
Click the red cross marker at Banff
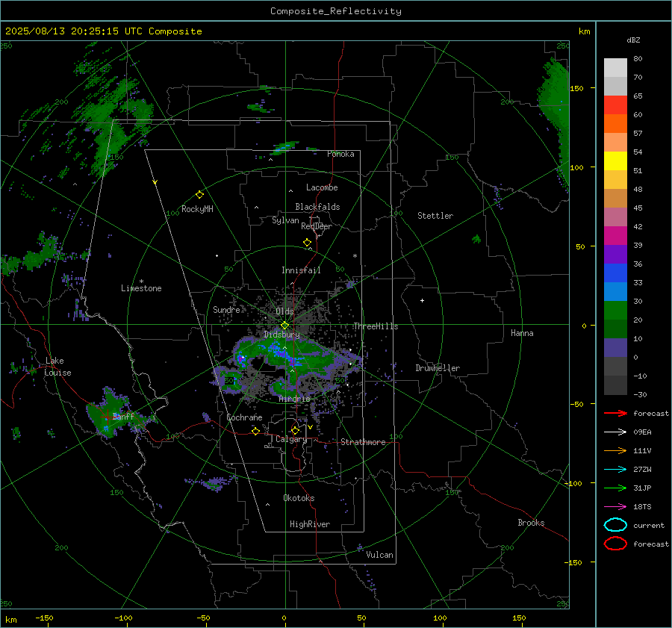coord(107,416)
